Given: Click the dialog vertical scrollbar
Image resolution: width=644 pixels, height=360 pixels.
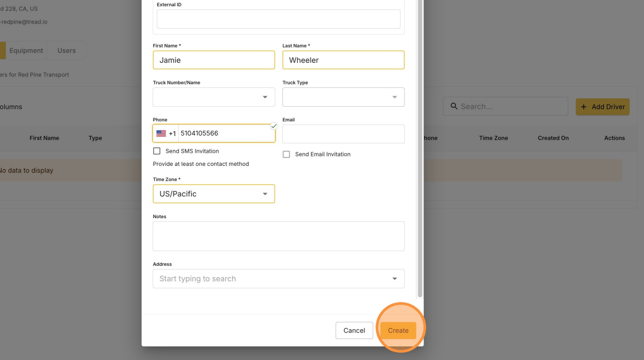Looking at the screenshot, I should click(420, 149).
